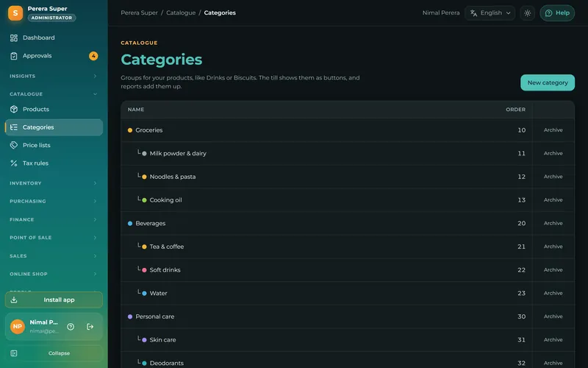588x368 pixels.
Task: Click order value 22 for Soft drinks
Action: click(x=521, y=270)
